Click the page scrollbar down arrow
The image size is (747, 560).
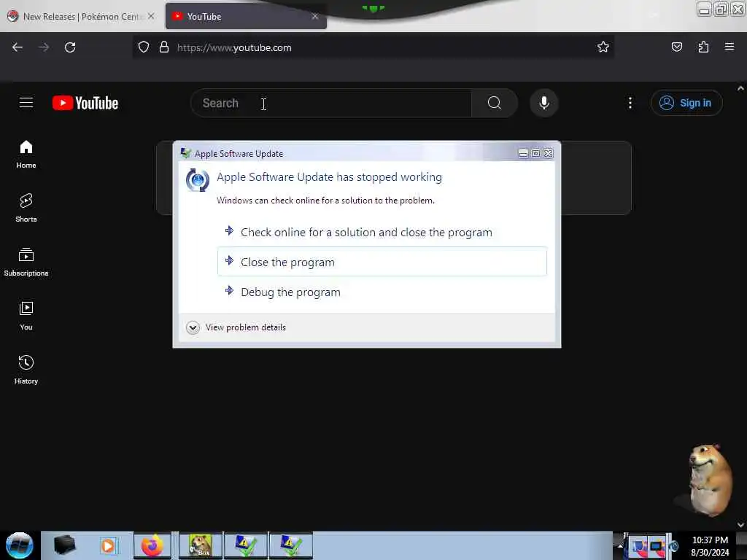pos(740,524)
